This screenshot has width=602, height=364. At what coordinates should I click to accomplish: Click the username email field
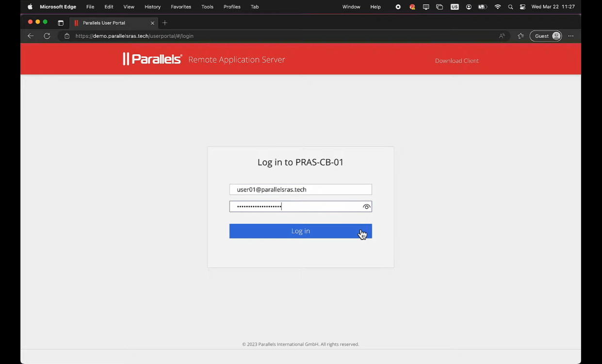(x=300, y=190)
